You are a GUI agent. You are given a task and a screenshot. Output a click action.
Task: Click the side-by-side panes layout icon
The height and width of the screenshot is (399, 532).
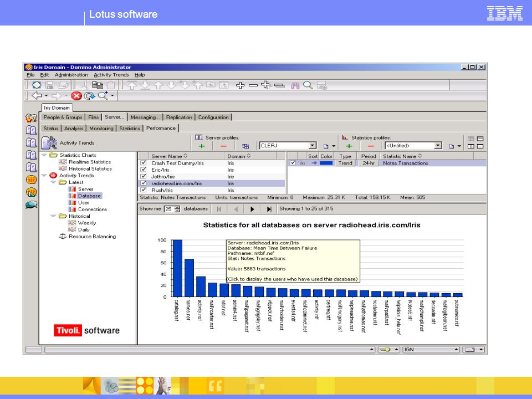[471, 146]
